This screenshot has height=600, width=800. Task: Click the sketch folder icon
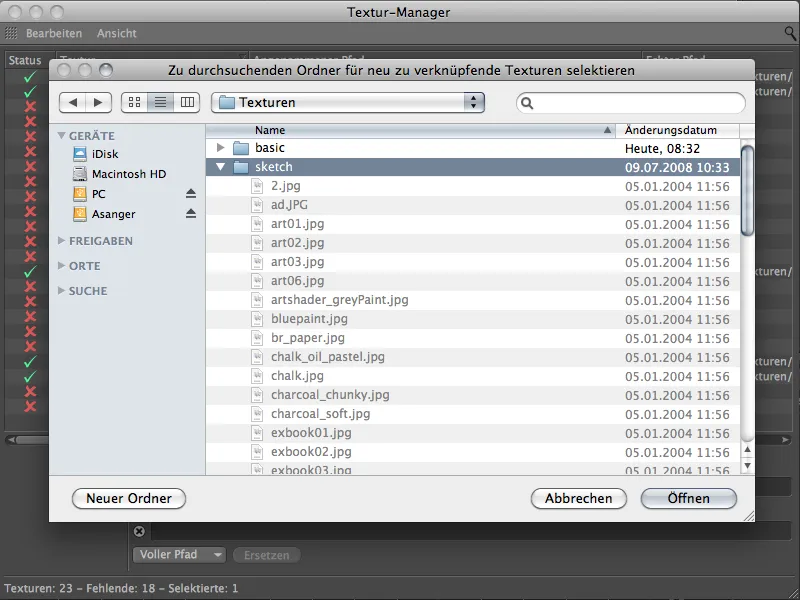(241, 167)
